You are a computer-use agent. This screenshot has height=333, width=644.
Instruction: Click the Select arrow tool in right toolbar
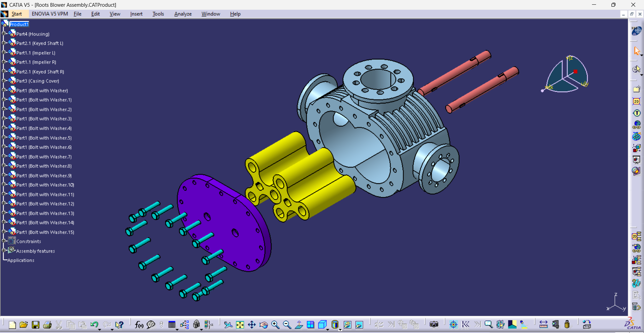coord(637,51)
